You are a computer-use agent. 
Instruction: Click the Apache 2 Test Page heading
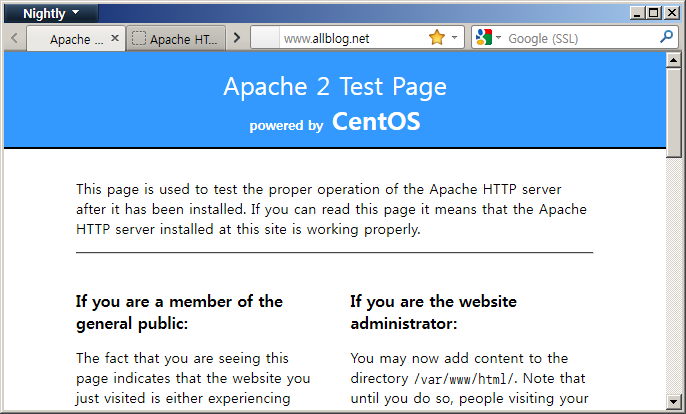point(335,86)
